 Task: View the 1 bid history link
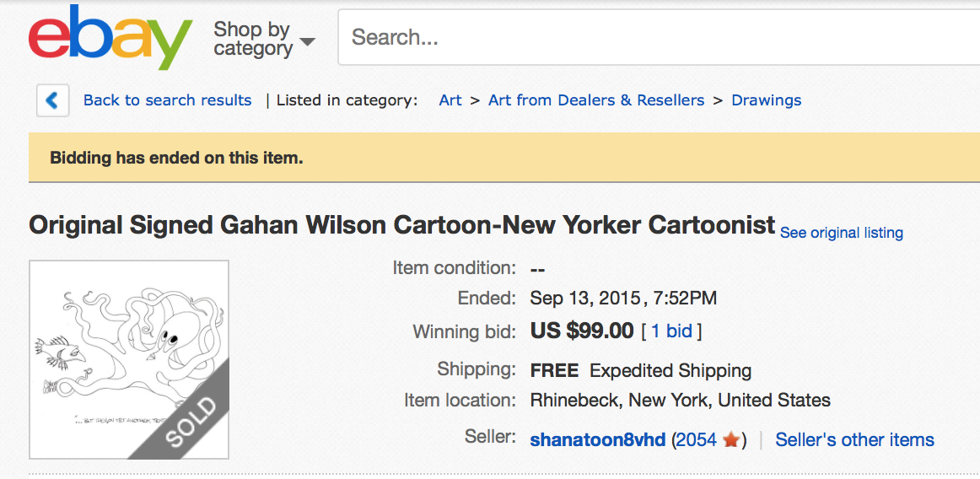(671, 331)
